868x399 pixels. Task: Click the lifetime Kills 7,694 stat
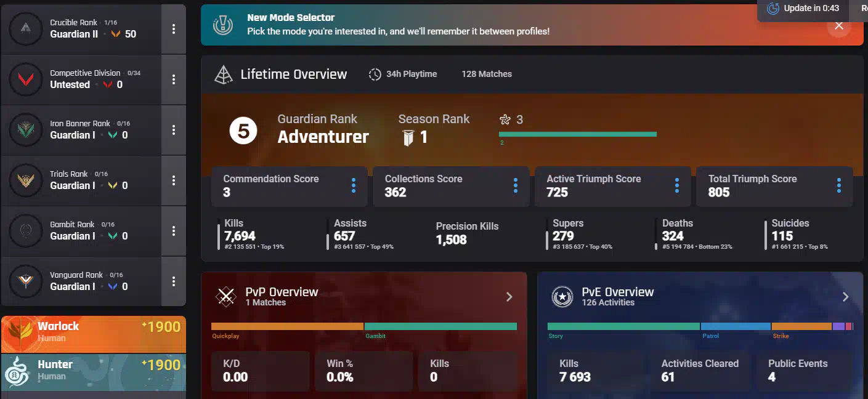[251, 235]
